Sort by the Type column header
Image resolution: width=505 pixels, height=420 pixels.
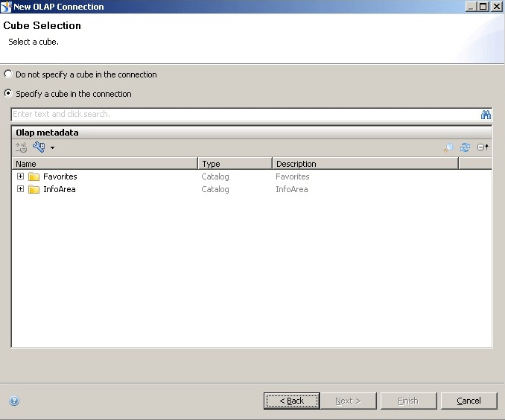point(235,164)
